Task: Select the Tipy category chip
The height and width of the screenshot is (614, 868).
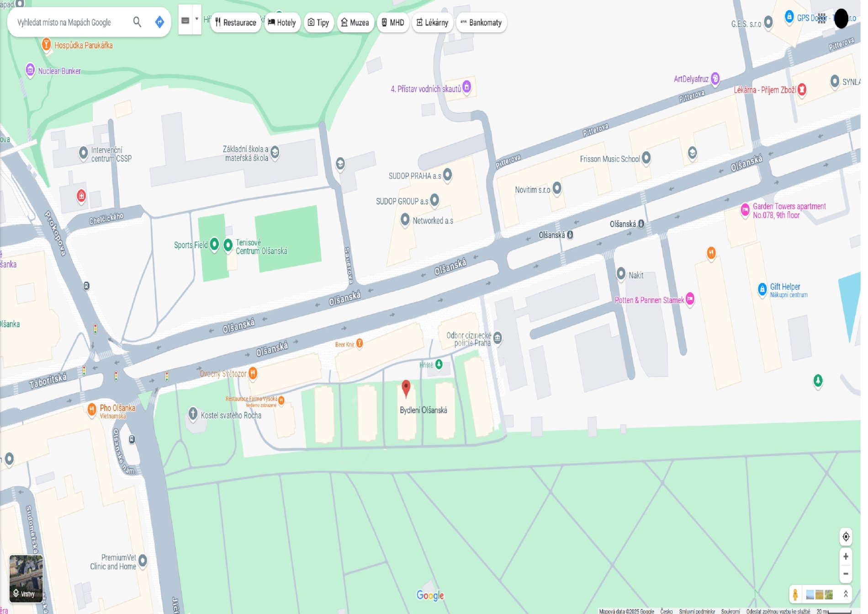Action: click(x=319, y=22)
